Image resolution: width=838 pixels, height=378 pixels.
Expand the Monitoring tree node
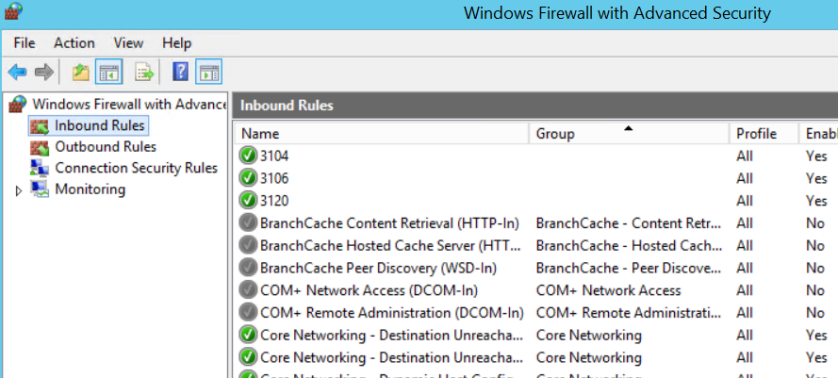tap(19, 190)
